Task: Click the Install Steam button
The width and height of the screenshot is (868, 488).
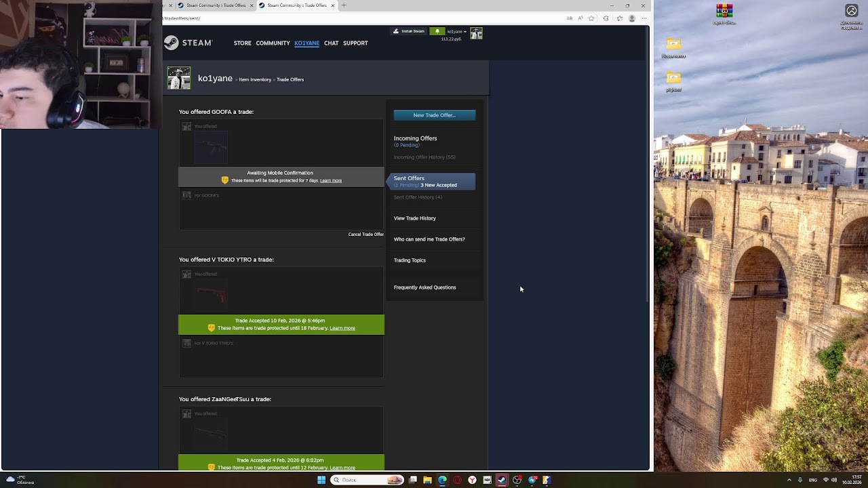Action: point(409,31)
